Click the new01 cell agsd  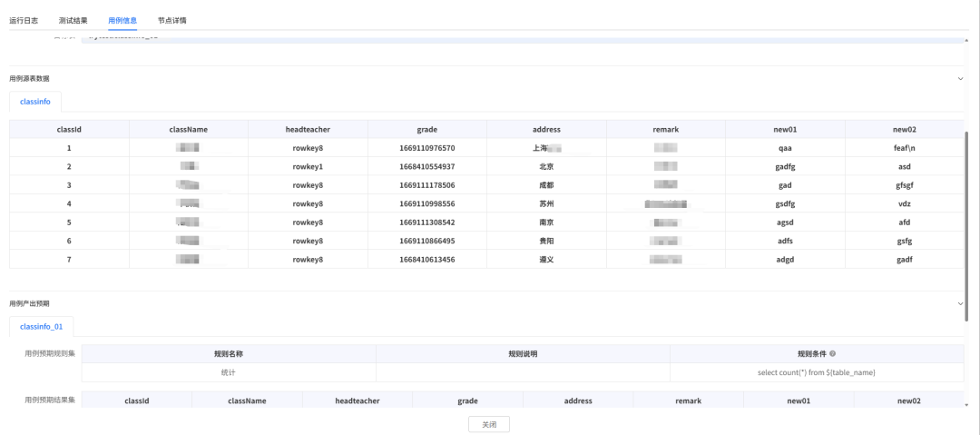(x=785, y=222)
